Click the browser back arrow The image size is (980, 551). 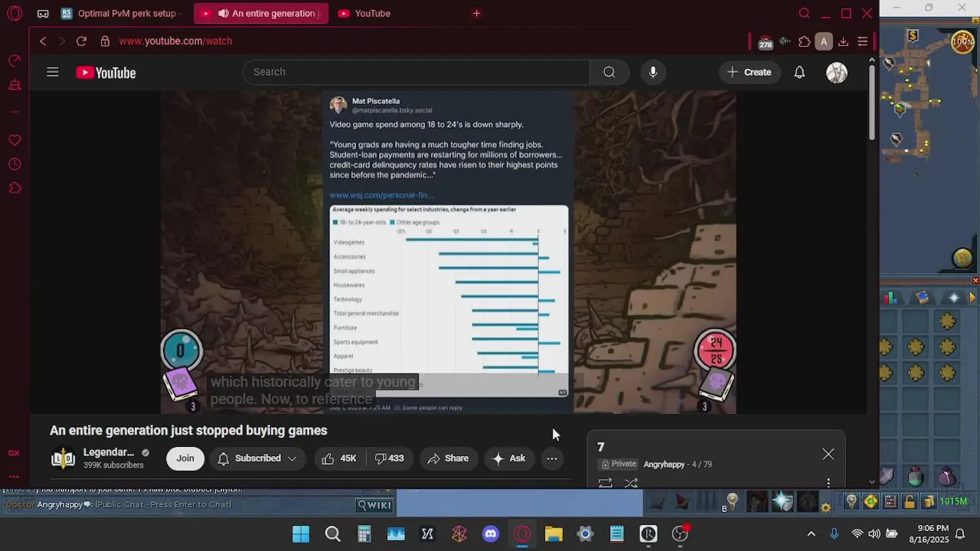(x=43, y=41)
